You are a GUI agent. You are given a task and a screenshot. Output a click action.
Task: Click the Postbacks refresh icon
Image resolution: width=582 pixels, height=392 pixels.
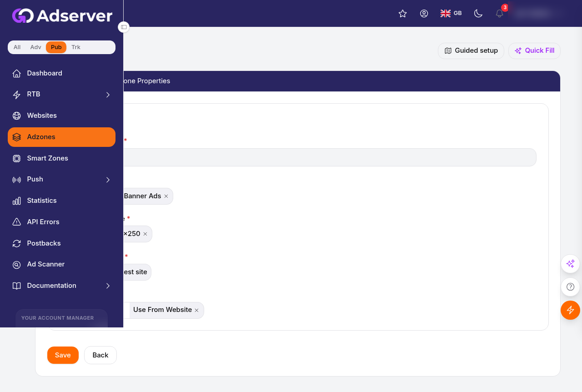coord(17,243)
